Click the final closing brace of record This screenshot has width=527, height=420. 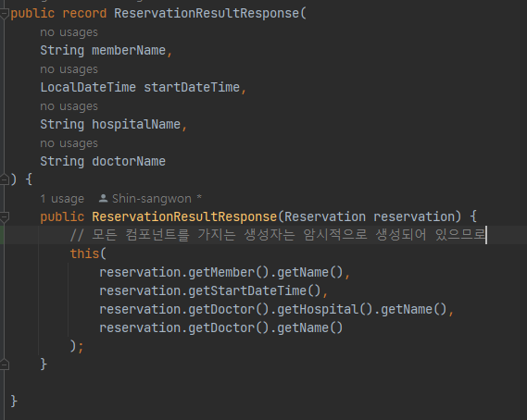[x=14, y=401]
